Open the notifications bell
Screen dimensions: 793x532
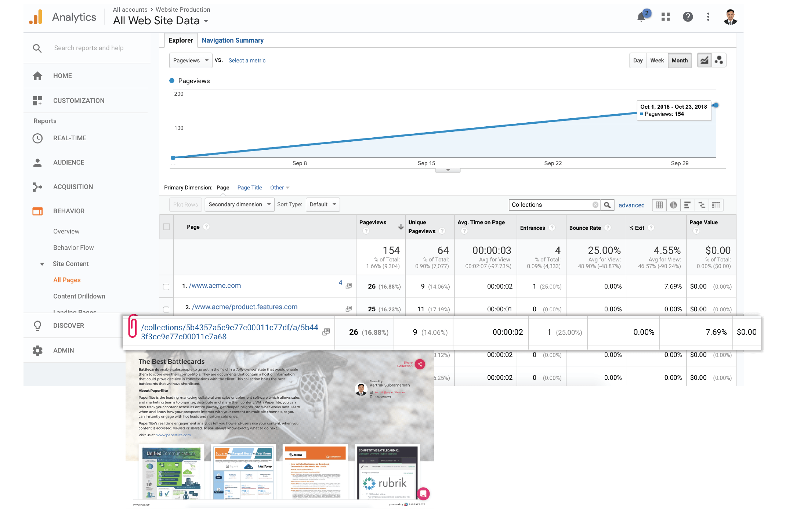point(641,17)
